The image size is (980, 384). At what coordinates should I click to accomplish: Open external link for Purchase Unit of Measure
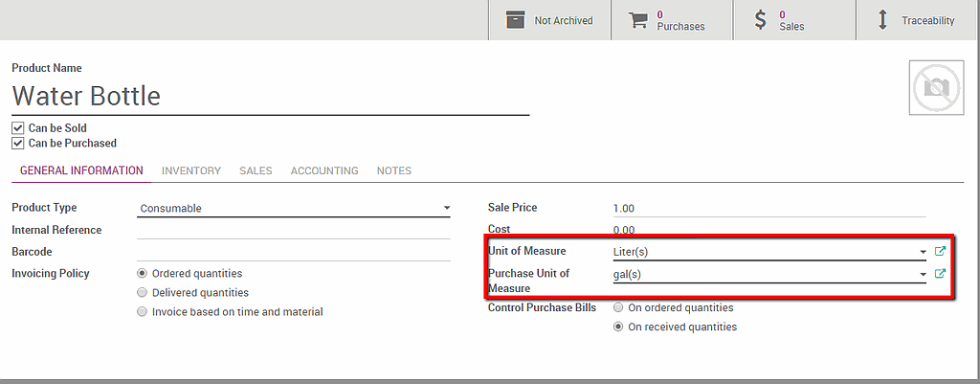[x=940, y=274]
